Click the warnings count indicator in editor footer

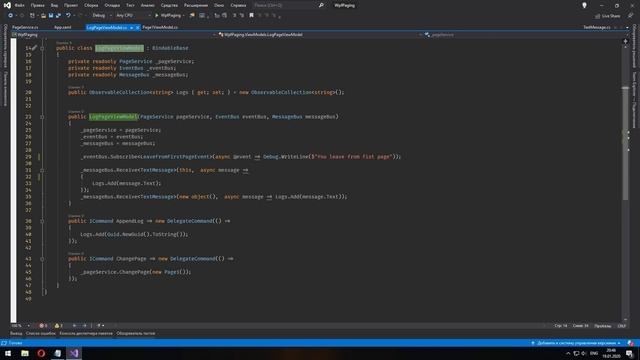pos(58,326)
